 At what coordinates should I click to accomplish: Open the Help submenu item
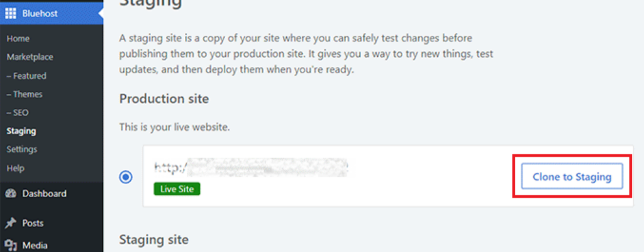point(16,168)
